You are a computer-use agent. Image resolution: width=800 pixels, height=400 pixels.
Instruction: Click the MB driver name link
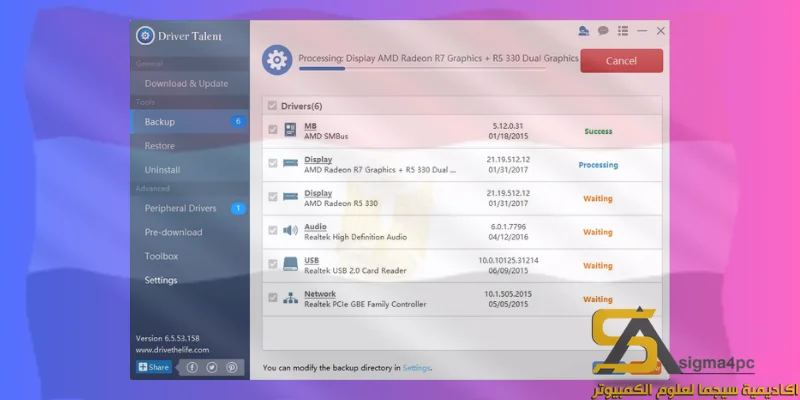pos(310,126)
